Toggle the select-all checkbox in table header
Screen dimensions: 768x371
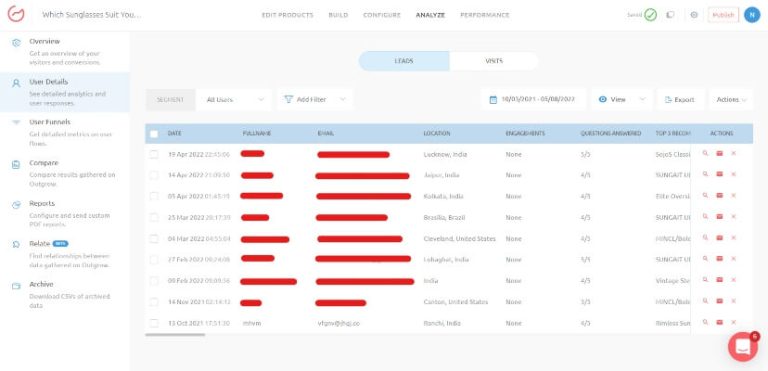(x=154, y=134)
